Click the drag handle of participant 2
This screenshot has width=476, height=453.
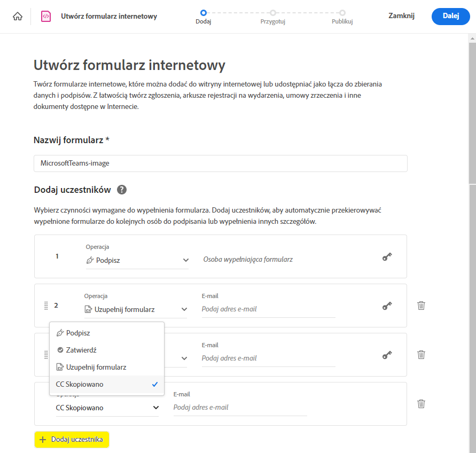click(x=46, y=306)
